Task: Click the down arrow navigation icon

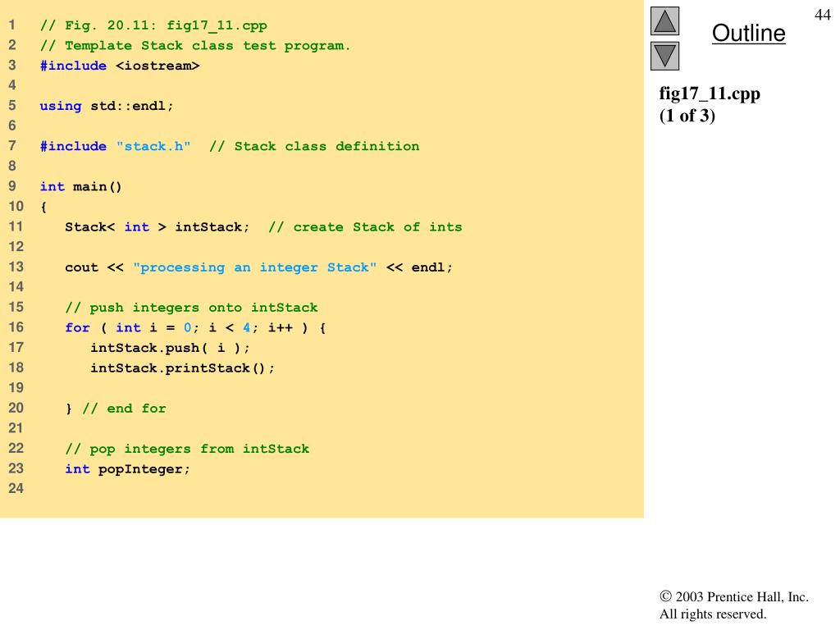Action: 664,56
